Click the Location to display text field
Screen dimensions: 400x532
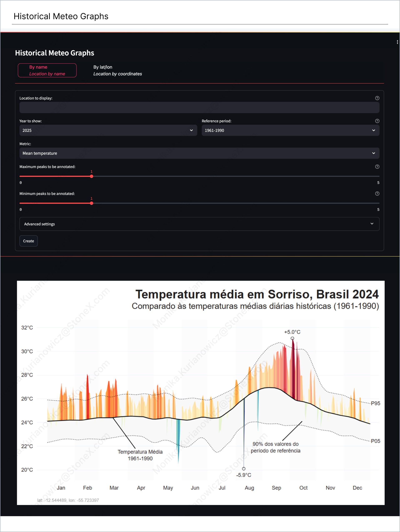coord(199,107)
